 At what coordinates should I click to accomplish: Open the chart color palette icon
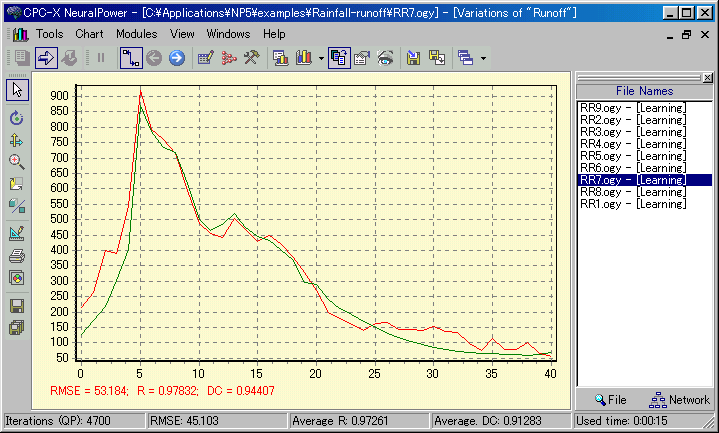pyautogui.click(x=17, y=278)
